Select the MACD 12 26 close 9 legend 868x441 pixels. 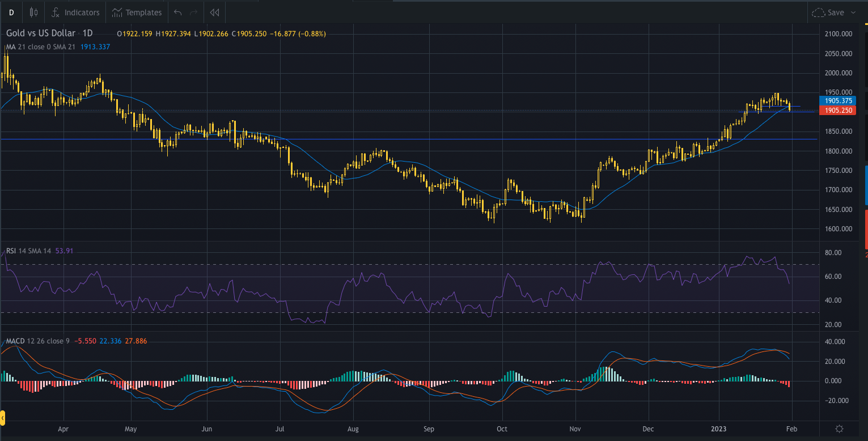38,341
